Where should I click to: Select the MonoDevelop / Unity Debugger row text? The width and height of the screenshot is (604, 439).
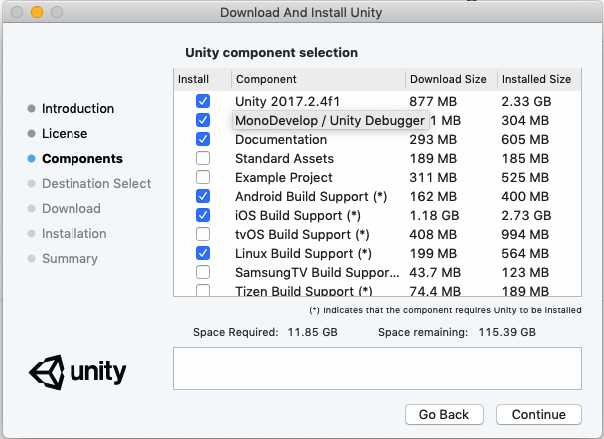click(330, 121)
